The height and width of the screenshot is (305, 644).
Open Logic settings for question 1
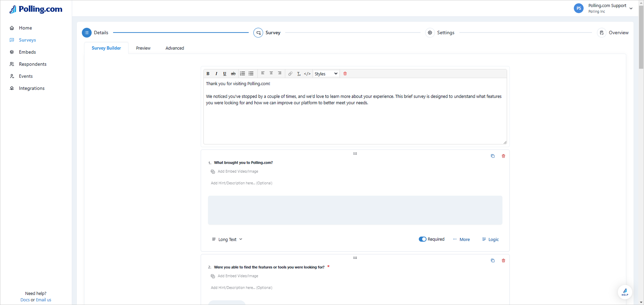pyautogui.click(x=490, y=239)
